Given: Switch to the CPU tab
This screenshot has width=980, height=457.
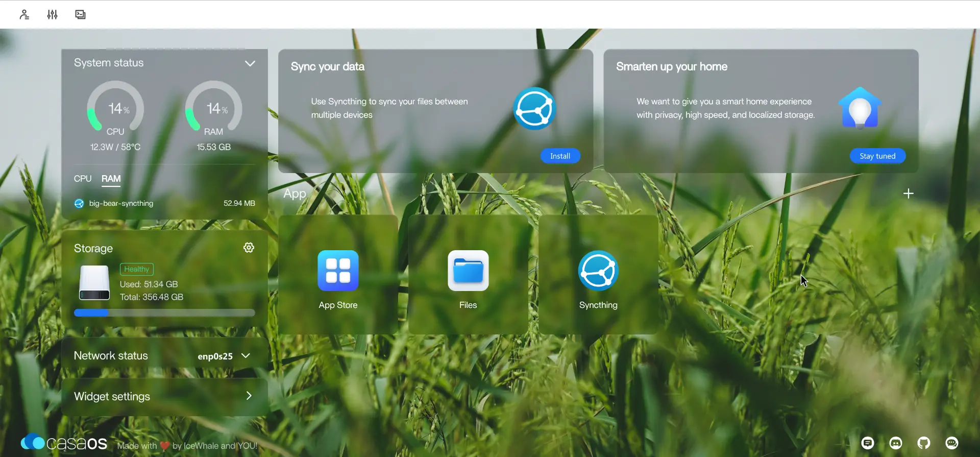Looking at the screenshot, I should (83, 179).
